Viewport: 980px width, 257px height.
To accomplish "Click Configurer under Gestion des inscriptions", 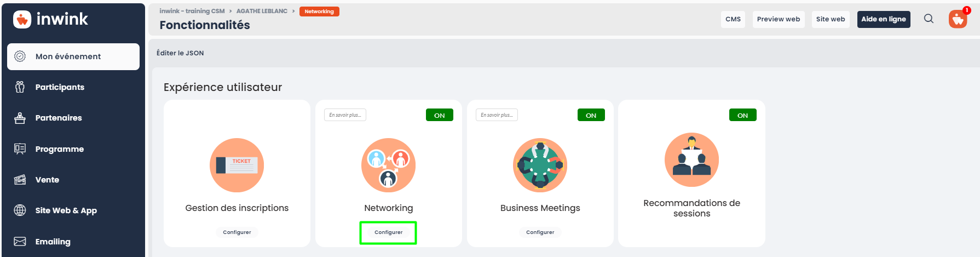I will [x=237, y=232].
